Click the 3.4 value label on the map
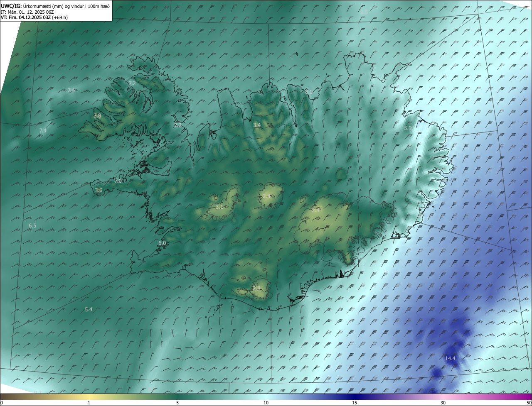Image resolution: width=532 pixels, height=406 pixels. [x=257, y=125]
